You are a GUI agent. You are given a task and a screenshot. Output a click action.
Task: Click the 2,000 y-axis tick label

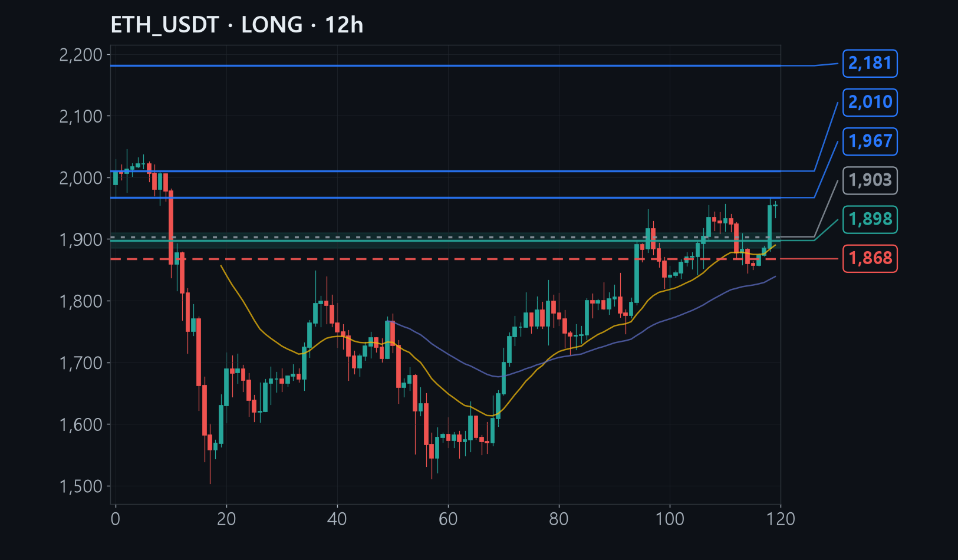pos(81,178)
